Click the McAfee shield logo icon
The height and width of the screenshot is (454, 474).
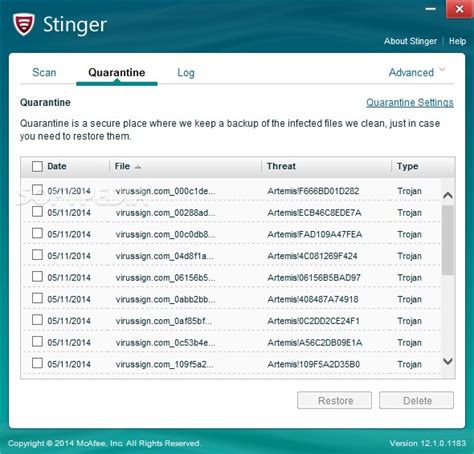tap(23, 24)
